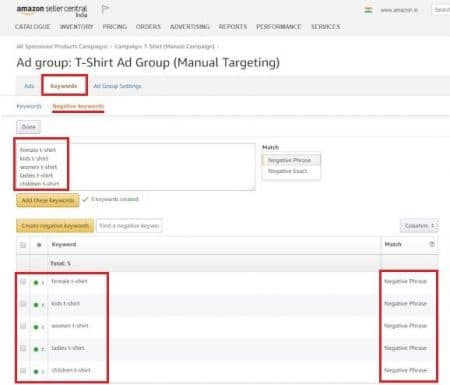Open the PERFORMANCE menu
Image resolution: width=450 pixels, height=385 pixels.
click(278, 27)
